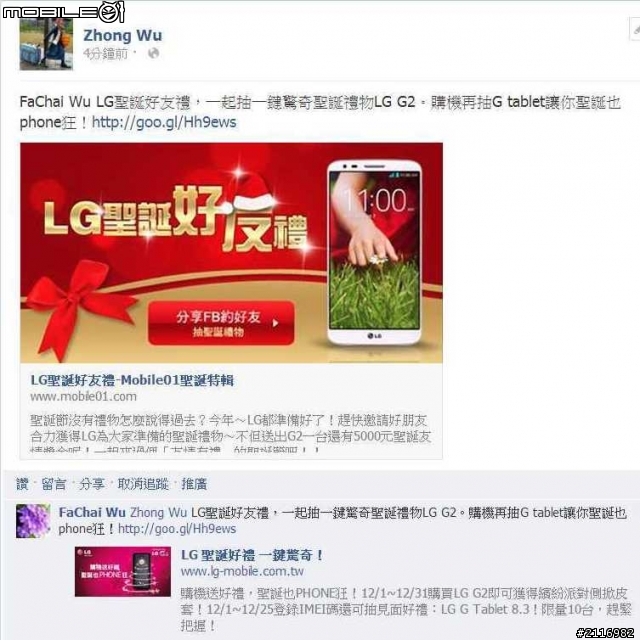Click FaChai Wu's flower avatar
This screenshot has height=641, width=640.
click(33, 520)
